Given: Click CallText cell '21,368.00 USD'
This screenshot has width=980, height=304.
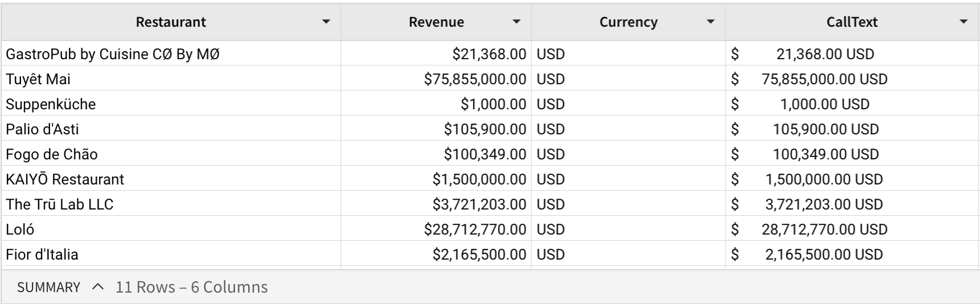Looking at the screenshot, I should (852, 54).
